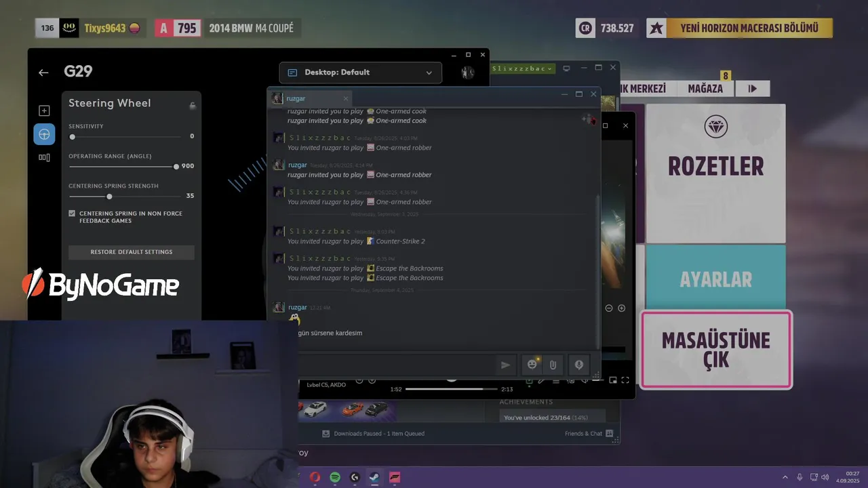
Task: Open Friends & Chat link
Action: [583, 434]
